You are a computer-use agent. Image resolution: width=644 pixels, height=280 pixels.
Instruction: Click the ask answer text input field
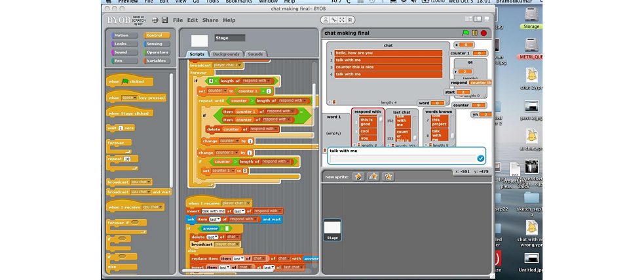click(x=402, y=159)
